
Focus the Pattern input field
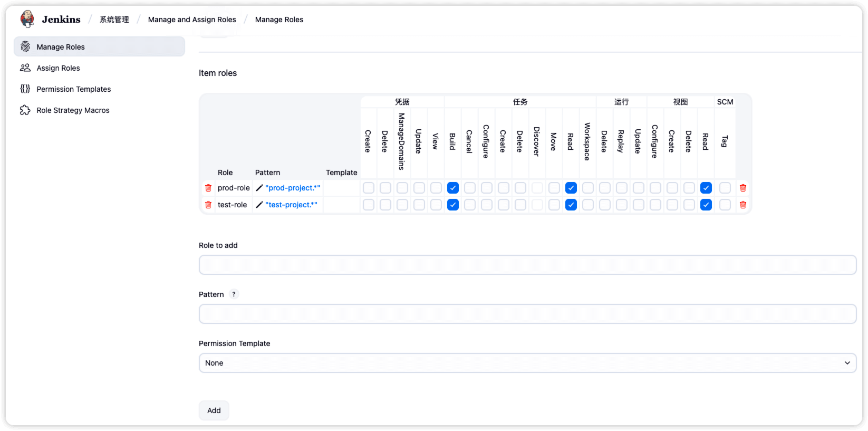pyautogui.click(x=527, y=314)
